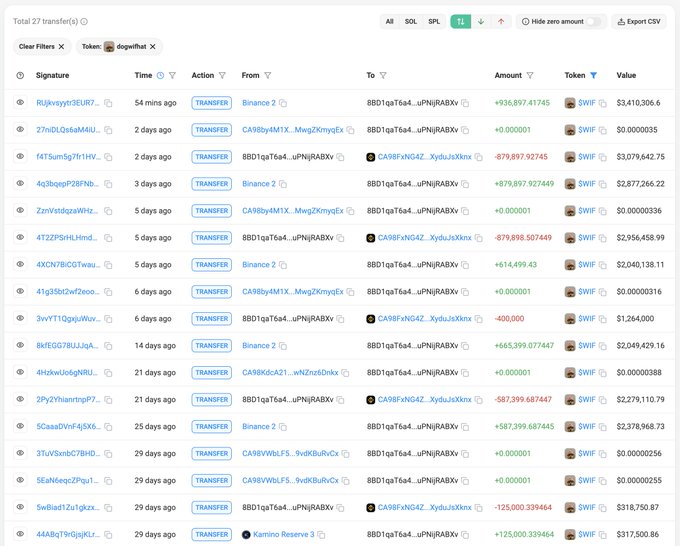Open signature link f4T5um5g7fr1HV
Viewport: 680px width, 546px height.
point(69,157)
